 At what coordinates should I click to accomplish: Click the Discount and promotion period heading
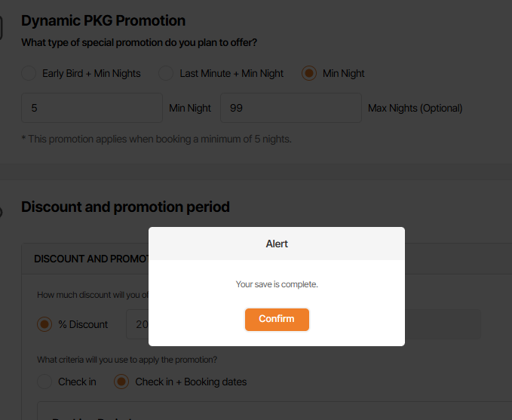125,207
